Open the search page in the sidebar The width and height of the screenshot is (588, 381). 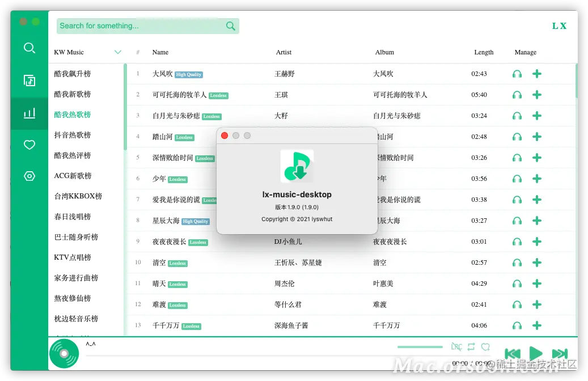click(x=29, y=48)
